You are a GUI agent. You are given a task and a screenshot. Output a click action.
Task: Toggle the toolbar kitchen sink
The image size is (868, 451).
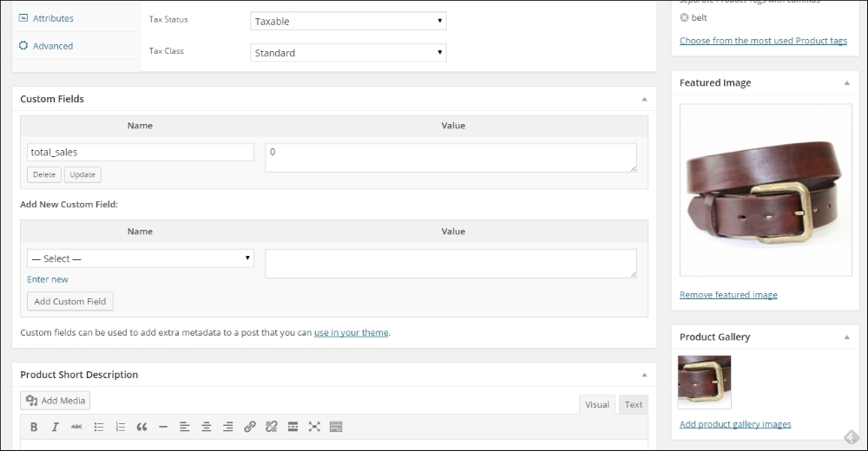(336, 427)
